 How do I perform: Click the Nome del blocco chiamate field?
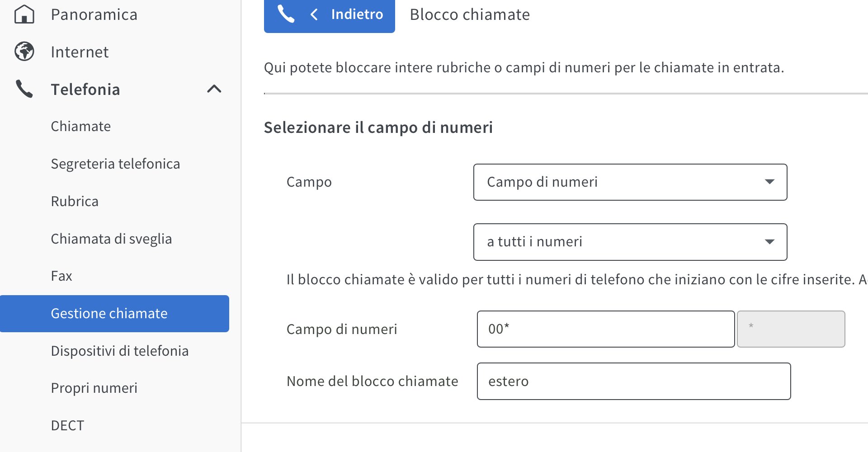[x=633, y=381]
